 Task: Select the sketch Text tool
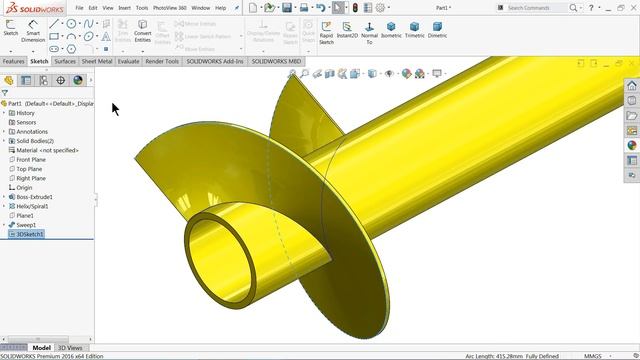(106, 36)
